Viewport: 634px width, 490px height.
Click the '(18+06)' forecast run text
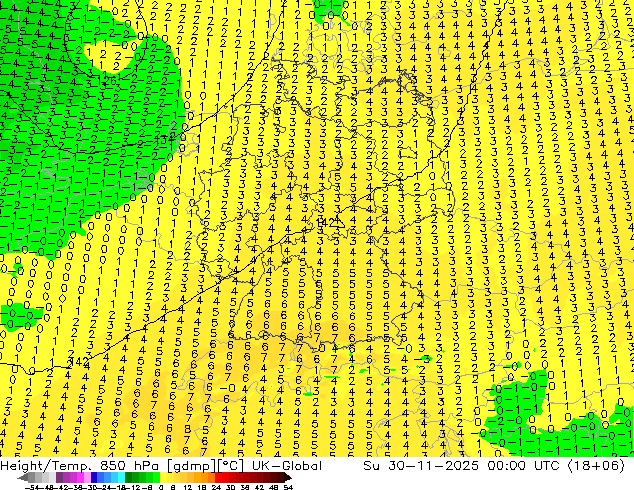[x=596, y=466]
